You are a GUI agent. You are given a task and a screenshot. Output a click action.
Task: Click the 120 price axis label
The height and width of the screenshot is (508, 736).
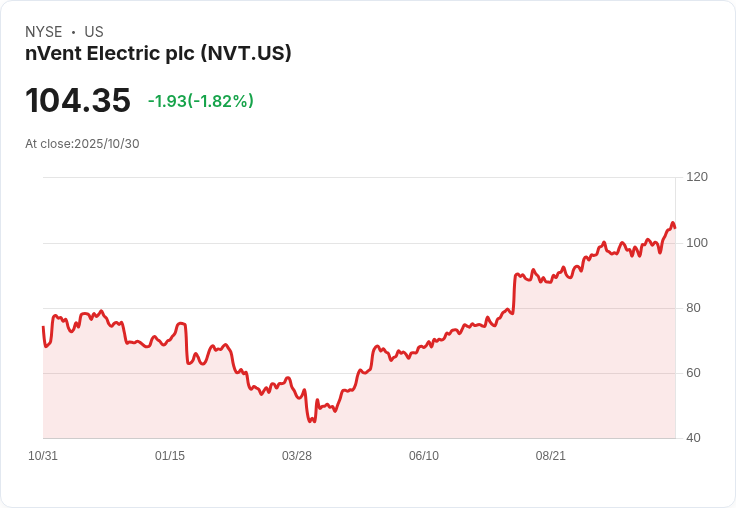[697, 177]
